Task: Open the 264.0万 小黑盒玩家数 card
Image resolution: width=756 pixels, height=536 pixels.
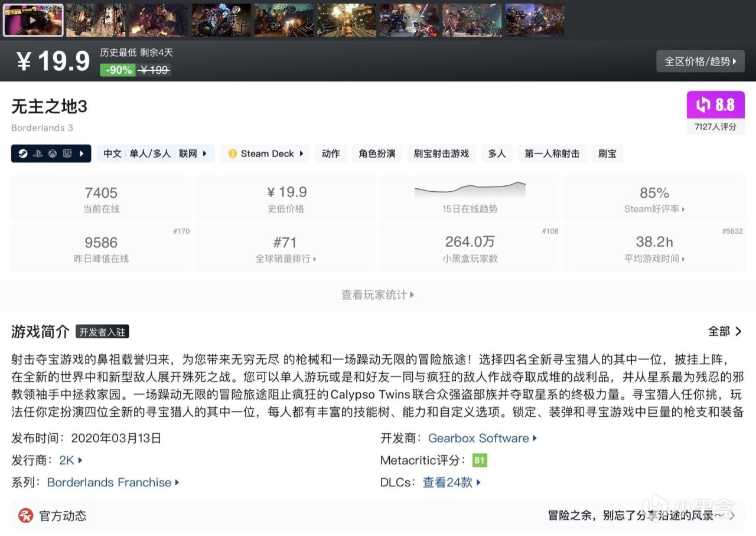Action: (x=470, y=249)
